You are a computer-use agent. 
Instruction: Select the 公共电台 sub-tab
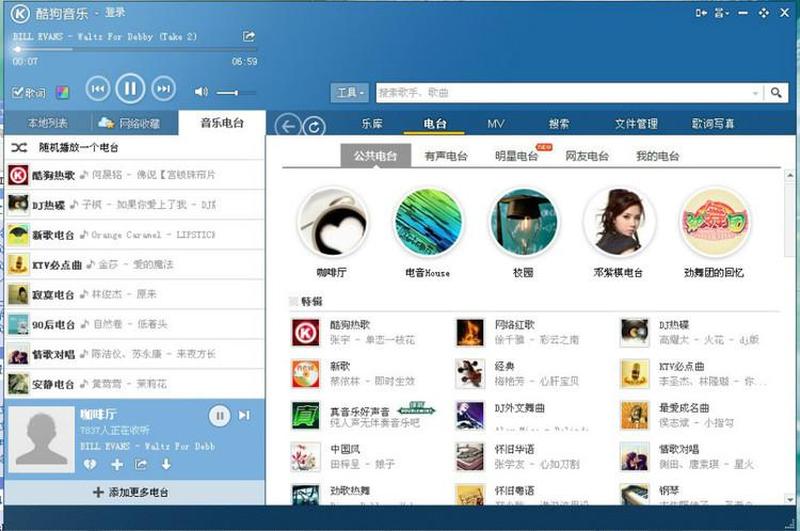pyautogui.click(x=376, y=156)
